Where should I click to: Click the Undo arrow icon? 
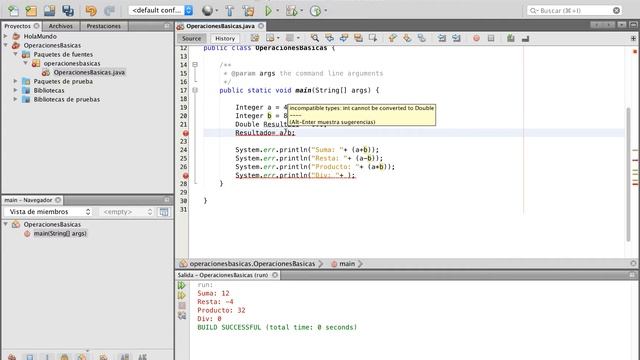[91, 10]
